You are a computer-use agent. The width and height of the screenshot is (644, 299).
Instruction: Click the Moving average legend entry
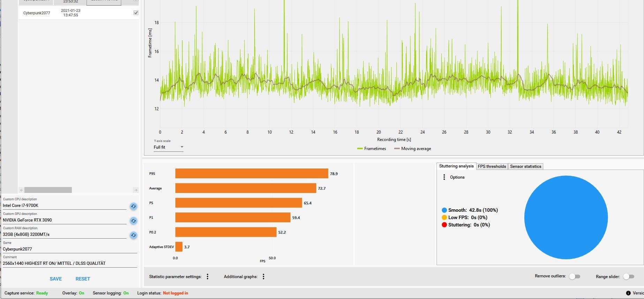point(412,149)
